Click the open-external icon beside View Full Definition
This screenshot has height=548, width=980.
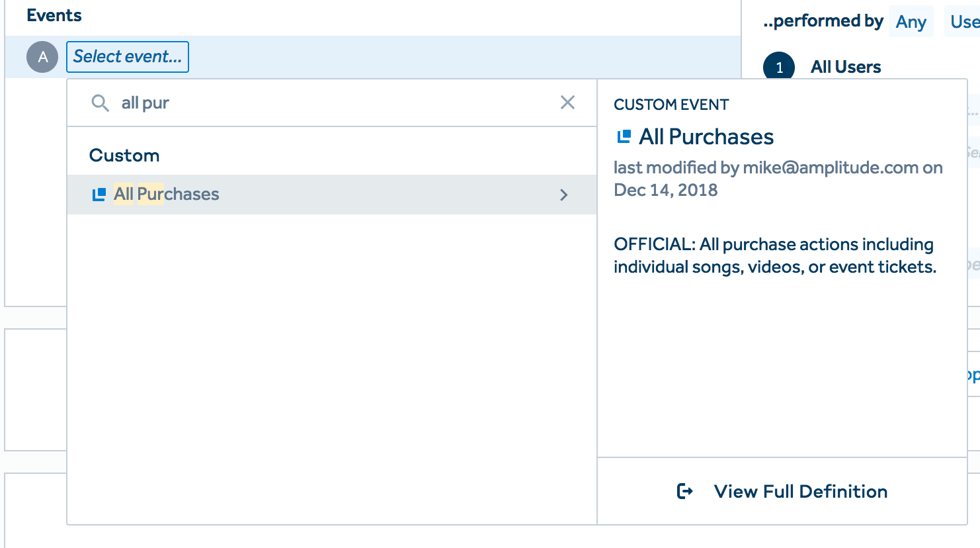(x=685, y=491)
